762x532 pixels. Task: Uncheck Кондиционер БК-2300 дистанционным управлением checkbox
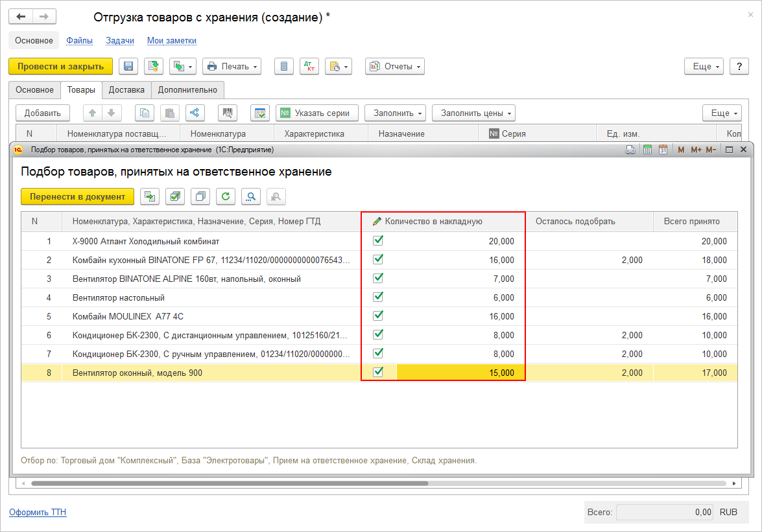pyautogui.click(x=377, y=334)
